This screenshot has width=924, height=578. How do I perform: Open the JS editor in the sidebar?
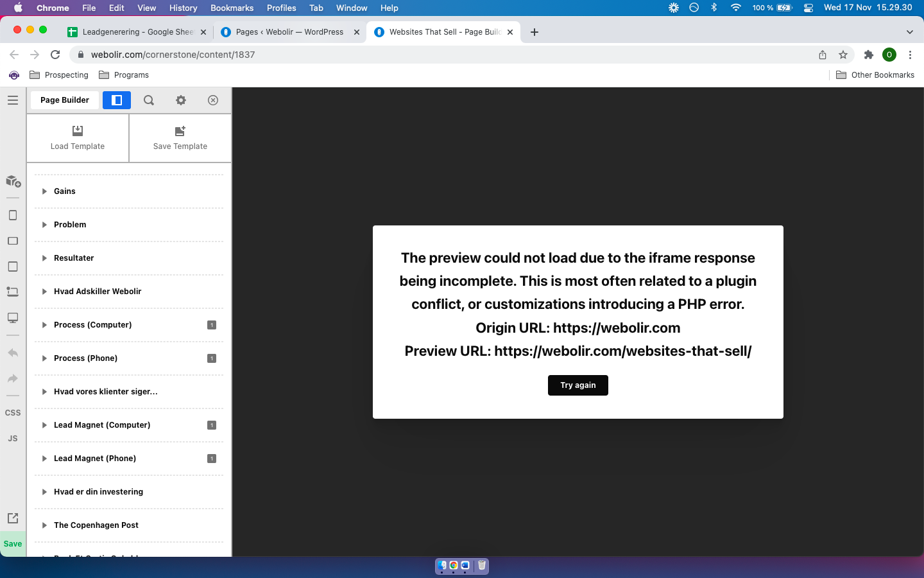pyautogui.click(x=13, y=439)
